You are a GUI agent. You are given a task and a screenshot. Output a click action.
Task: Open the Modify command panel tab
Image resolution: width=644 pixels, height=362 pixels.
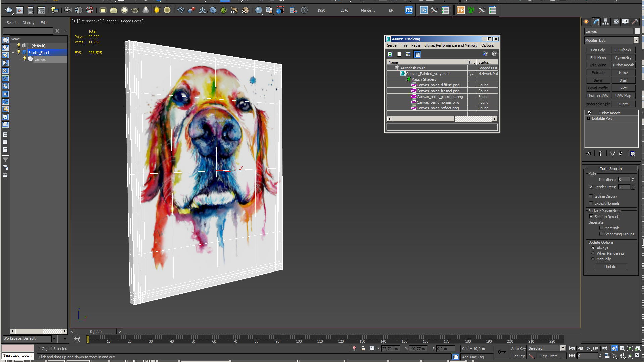tap(596, 22)
